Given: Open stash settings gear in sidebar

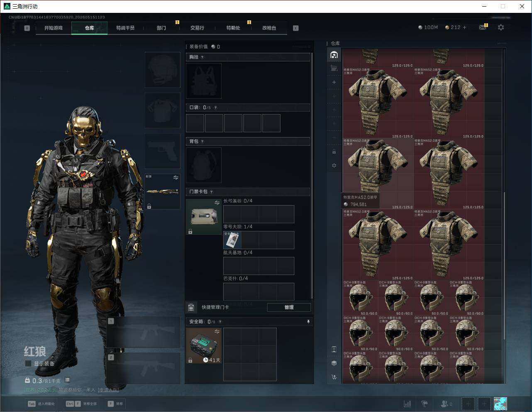Looking at the screenshot, I should click(x=334, y=165).
